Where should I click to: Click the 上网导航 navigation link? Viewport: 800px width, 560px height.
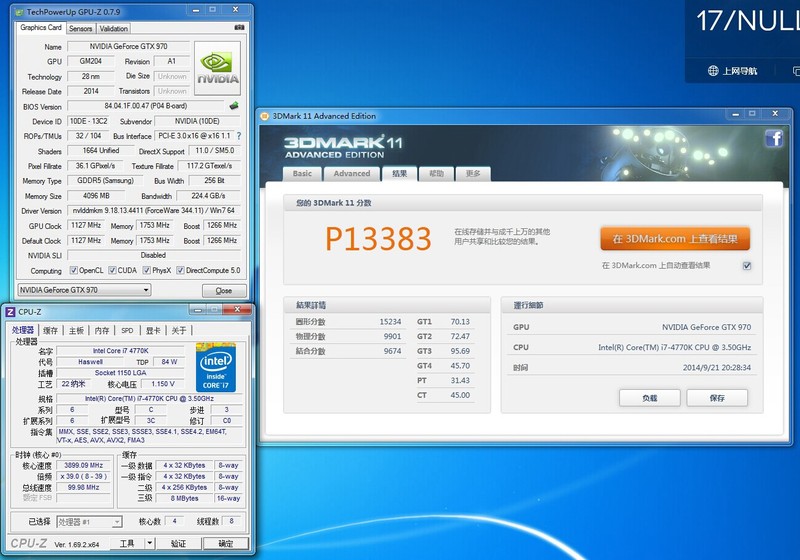pyautogui.click(x=740, y=71)
